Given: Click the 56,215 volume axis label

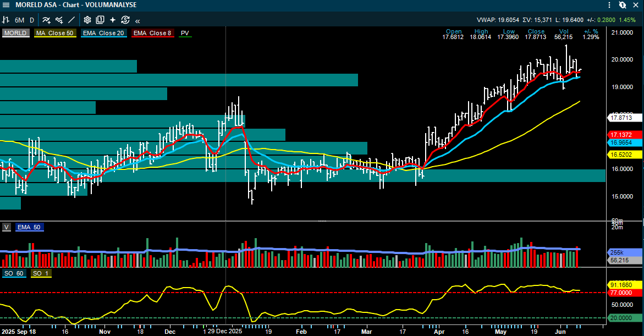Looking at the screenshot, I should click(624, 260).
